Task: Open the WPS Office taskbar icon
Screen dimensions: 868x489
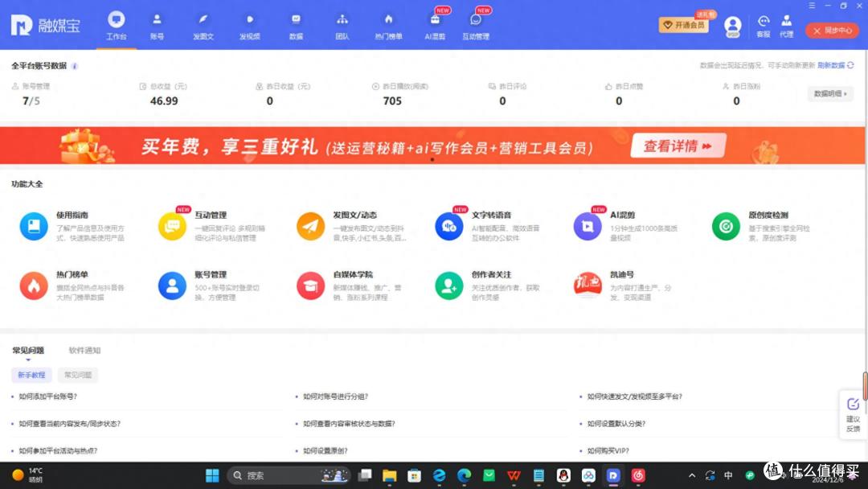Action: [514, 475]
